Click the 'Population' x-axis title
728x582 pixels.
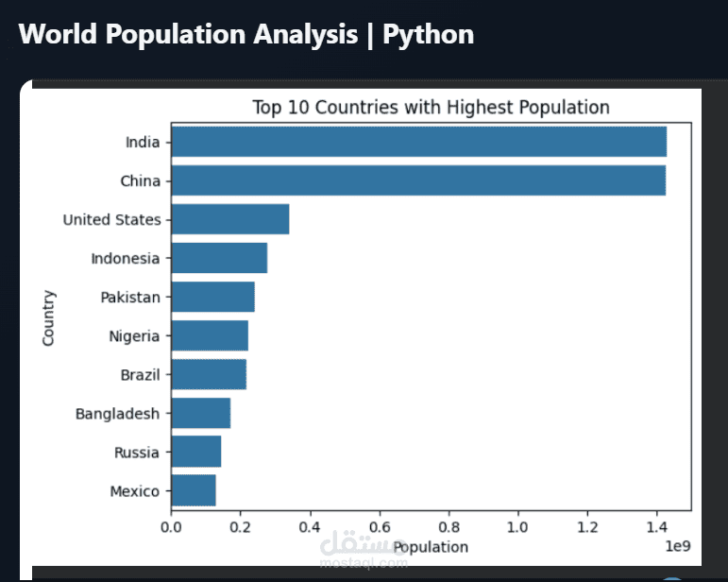tap(431, 548)
